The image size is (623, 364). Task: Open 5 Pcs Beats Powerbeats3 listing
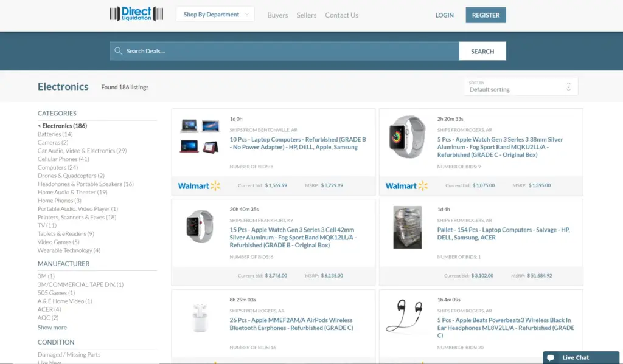[x=506, y=328]
